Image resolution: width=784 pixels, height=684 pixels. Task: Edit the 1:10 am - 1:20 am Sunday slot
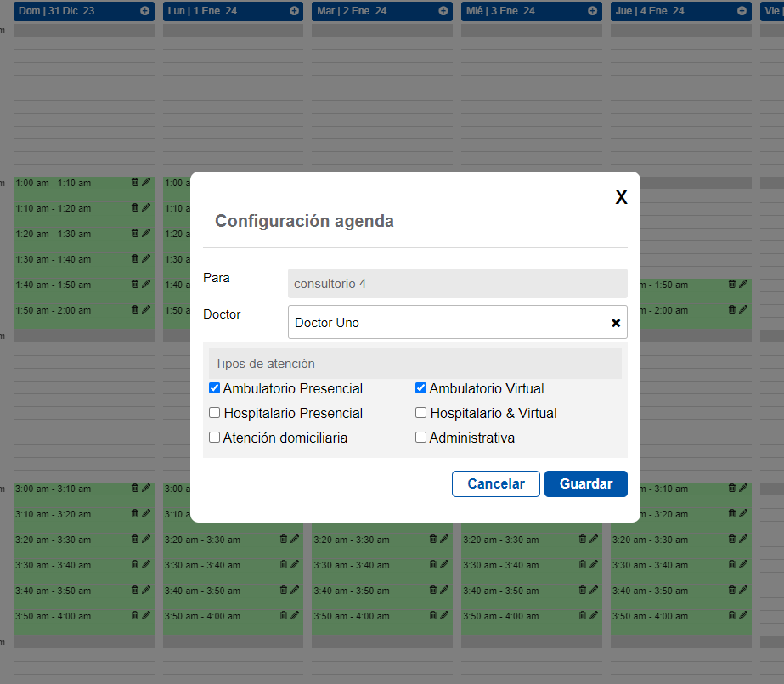click(145, 207)
